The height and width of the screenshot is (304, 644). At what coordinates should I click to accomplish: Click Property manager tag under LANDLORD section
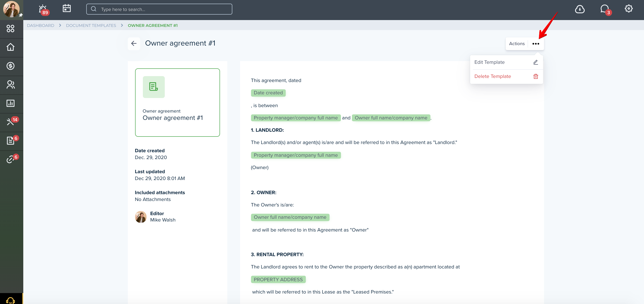pyautogui.click(x=296, y=155)
